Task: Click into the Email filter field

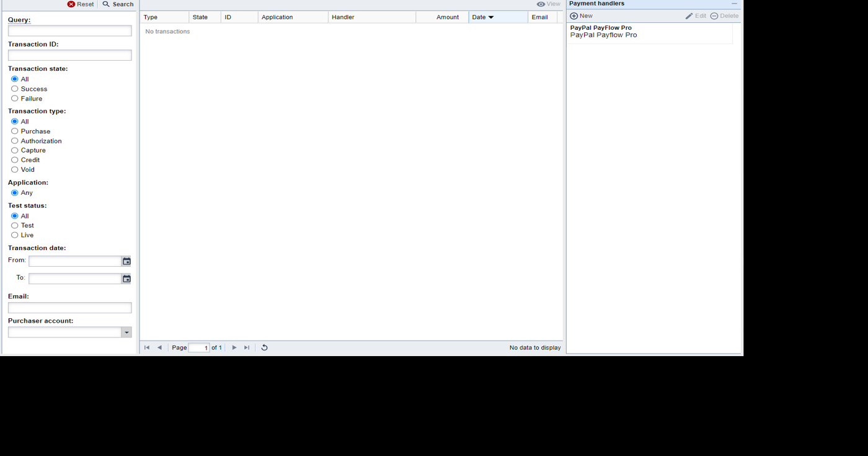Action: coord(69,308)
